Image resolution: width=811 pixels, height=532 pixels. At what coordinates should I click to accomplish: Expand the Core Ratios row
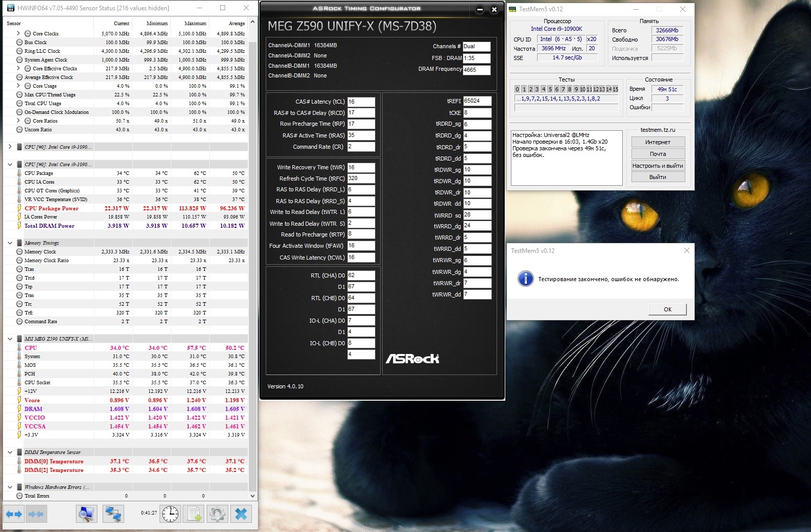18,121
